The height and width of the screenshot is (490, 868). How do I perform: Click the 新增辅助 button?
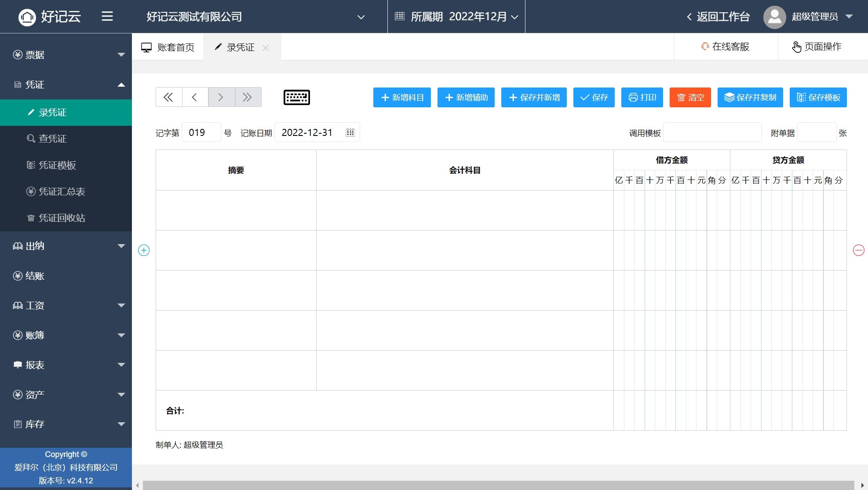466,97
